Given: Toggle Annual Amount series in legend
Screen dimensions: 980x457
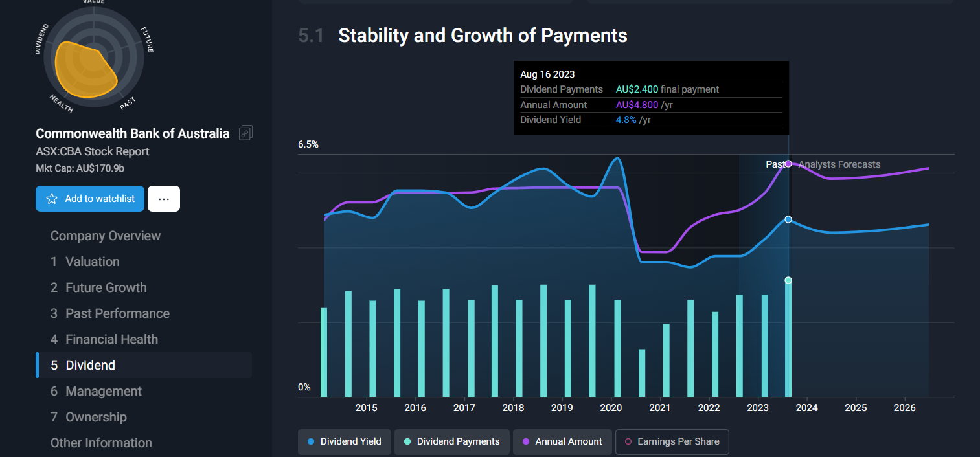Looking at the screenshot, I should click(563, 441).
